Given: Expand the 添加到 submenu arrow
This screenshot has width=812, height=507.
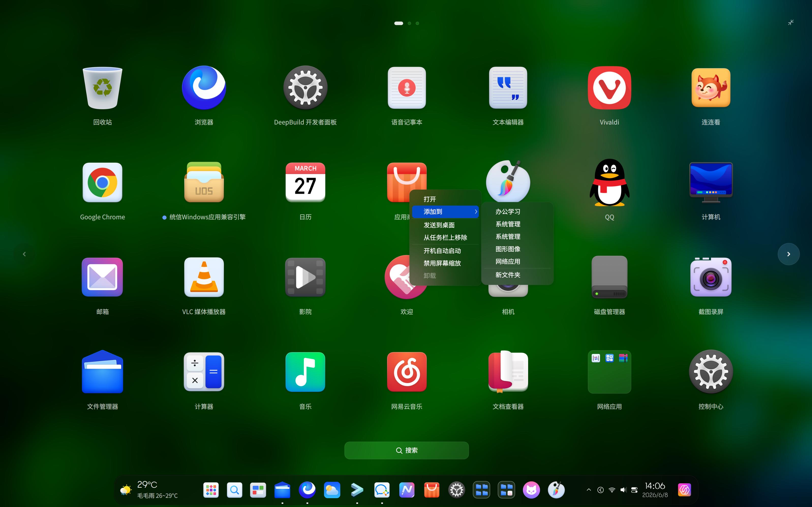Looking at the screenshot, I should click(476, 212).
